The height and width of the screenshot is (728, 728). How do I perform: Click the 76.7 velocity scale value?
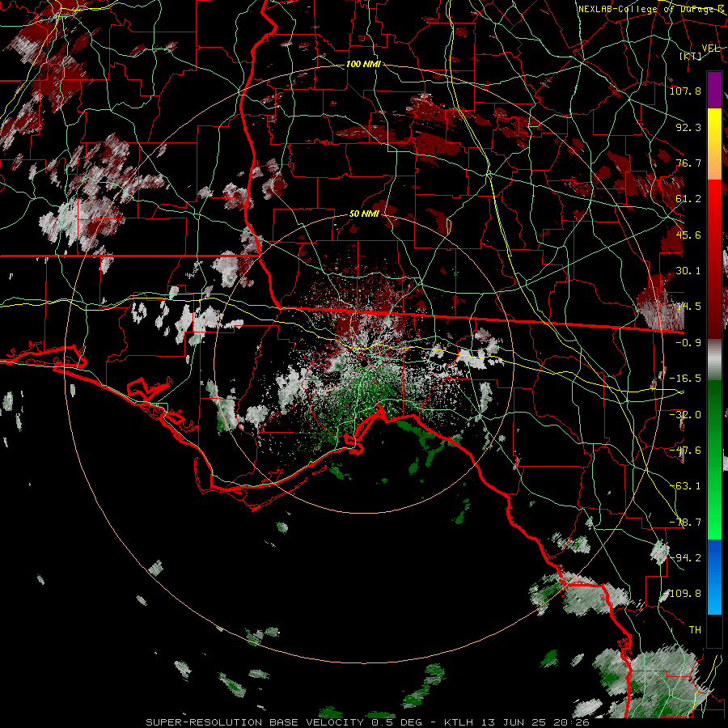pos(688,163)
